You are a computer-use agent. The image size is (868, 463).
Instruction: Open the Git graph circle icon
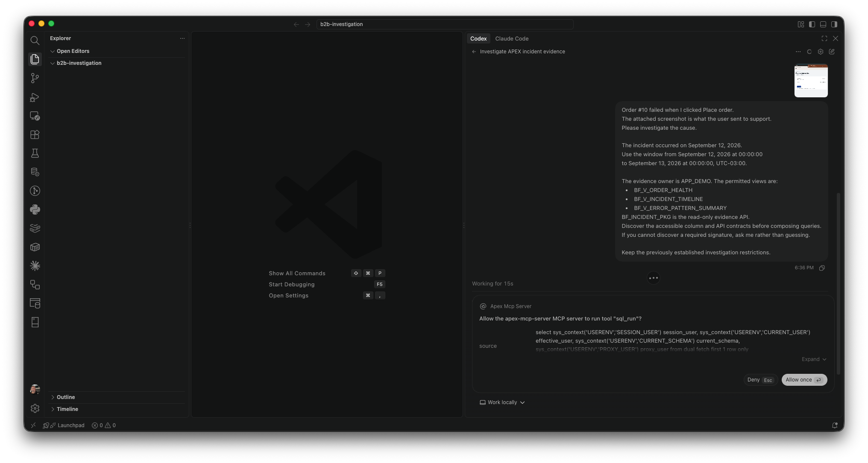click(x=35, y=191)
